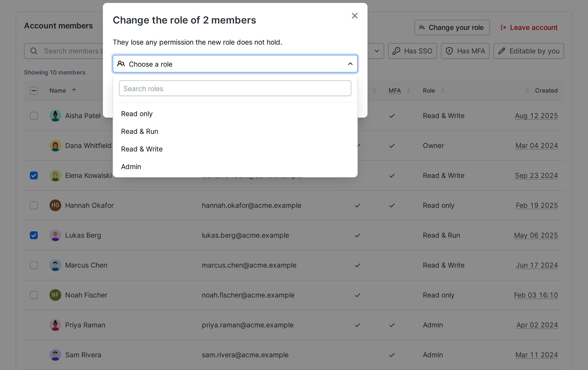Click lukas.berg@acme.example email
Screen dimensions: 588x370
245,235
